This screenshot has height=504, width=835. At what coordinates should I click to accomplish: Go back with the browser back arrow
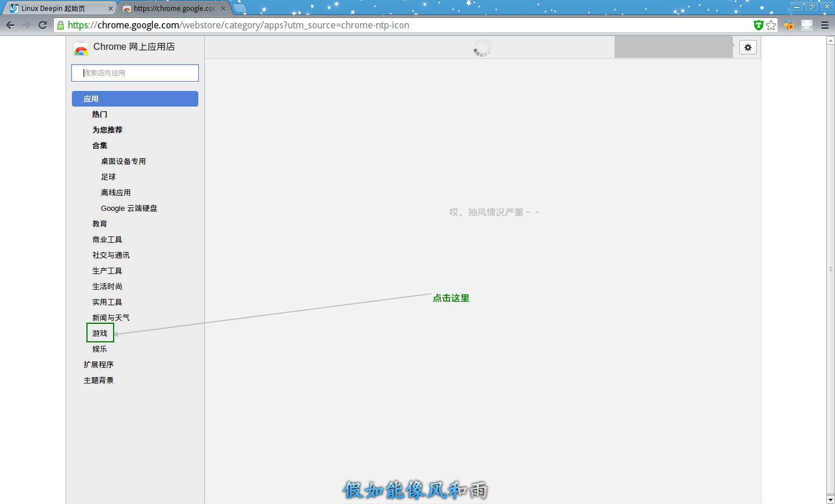coord(10,25)
